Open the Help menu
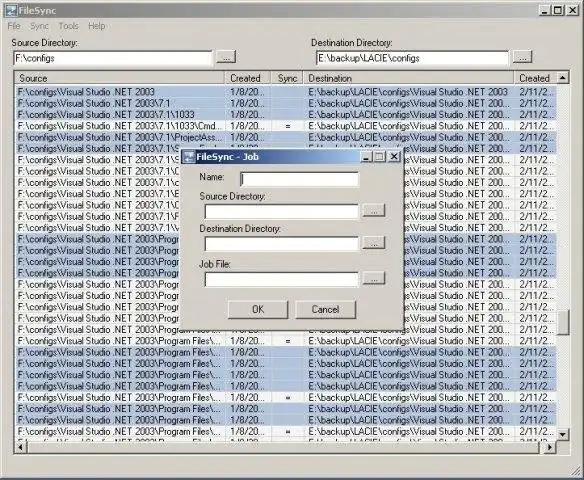This screenshot has height=480, width=584. click(96, 26)
